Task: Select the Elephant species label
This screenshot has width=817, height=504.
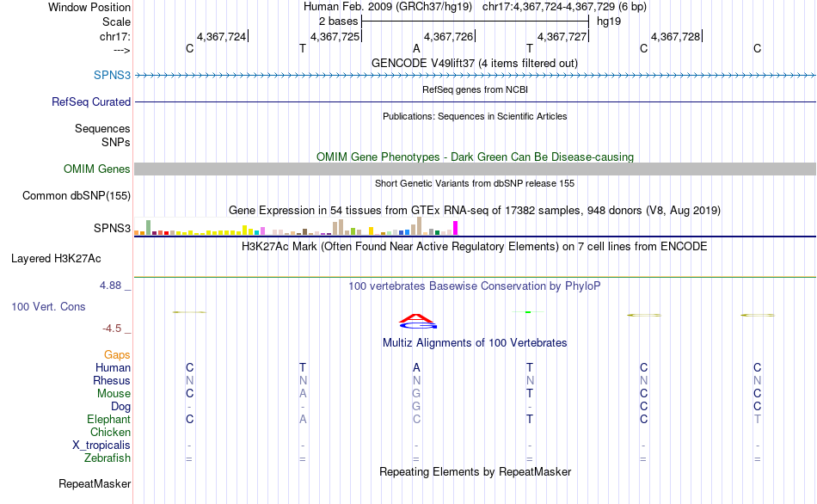Action: click(x=109, y=419)
